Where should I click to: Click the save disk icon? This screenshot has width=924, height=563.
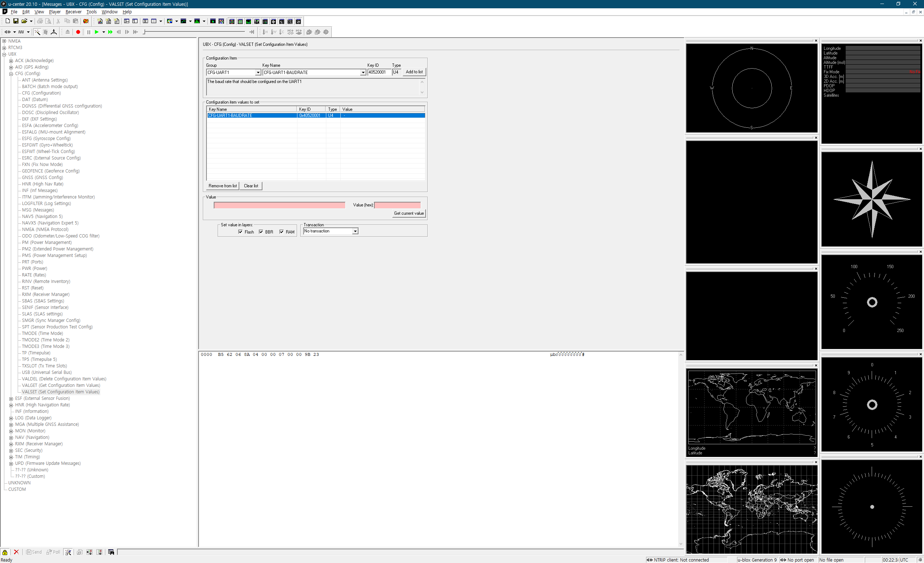click(16, 21)
